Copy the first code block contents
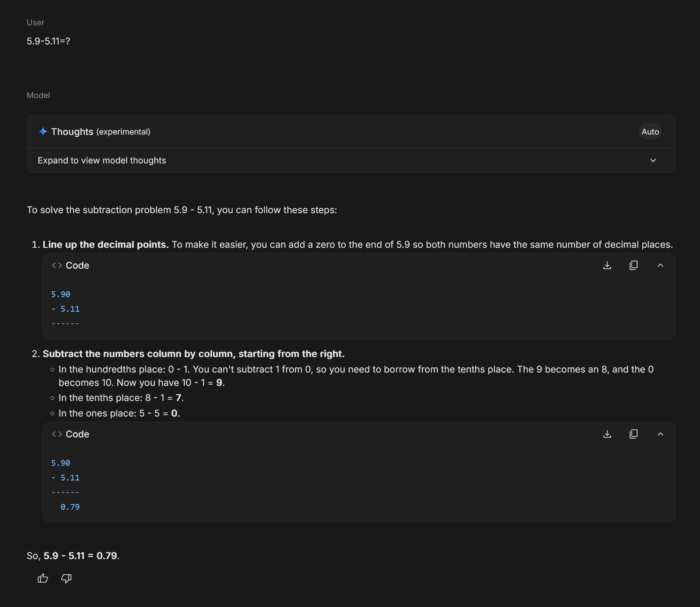The width and height of the screenshot is (700, 607). [x=633, y=265]
